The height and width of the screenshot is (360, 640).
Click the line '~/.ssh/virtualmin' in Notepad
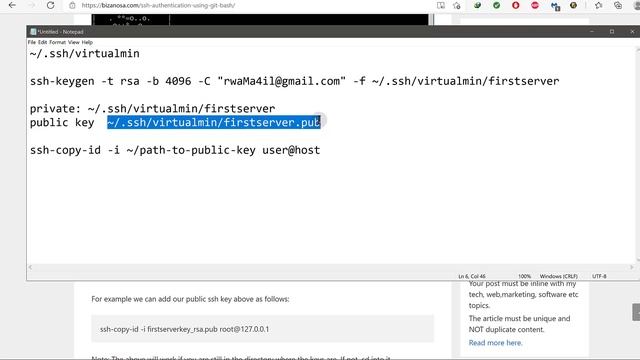point(84,53)
